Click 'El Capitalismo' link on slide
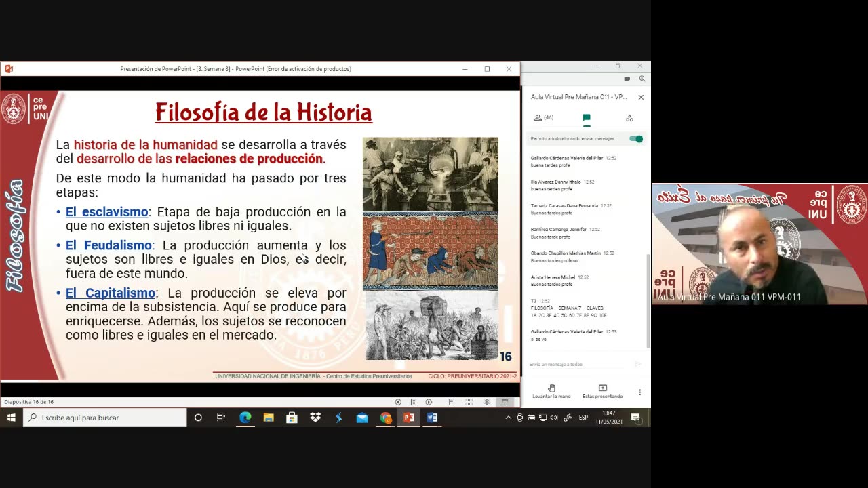Screen dimensions: 868x488 tap(111, 293)
